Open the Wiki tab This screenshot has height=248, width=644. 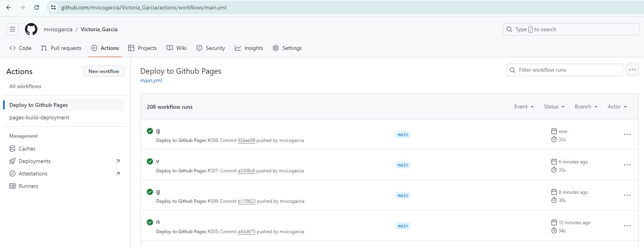[x=177, y=48]
